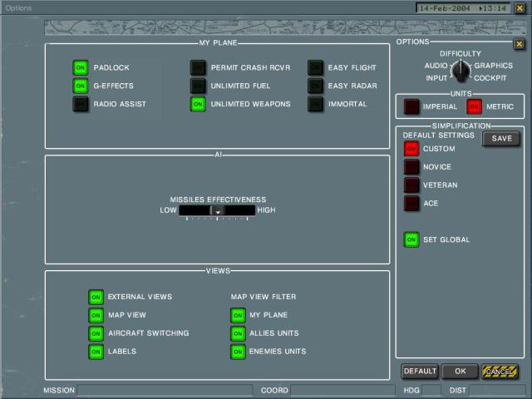532x399 pixels.
Task: Select Imperial units
Action: (x=411, y=106)
